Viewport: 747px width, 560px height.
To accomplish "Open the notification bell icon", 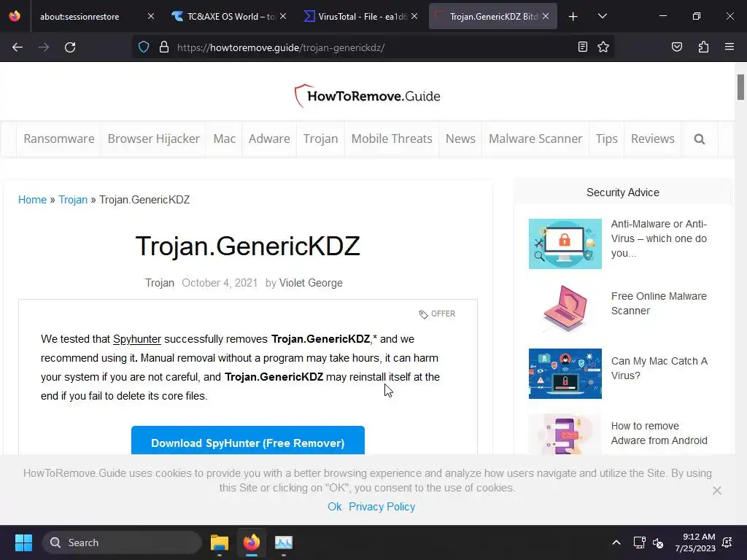I will click(x=727, y=542).
